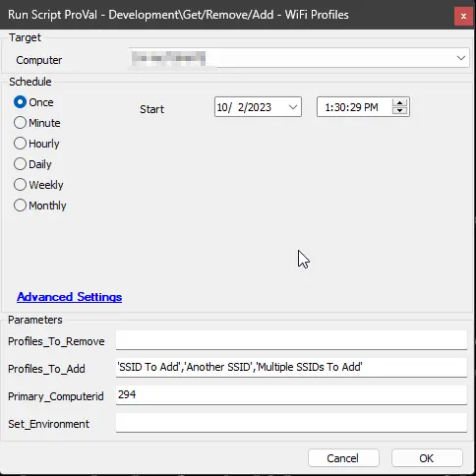Screen dimensions: 476x476
Task: Click the Primary_Computerid label text
Action: [x=56, y=396]
